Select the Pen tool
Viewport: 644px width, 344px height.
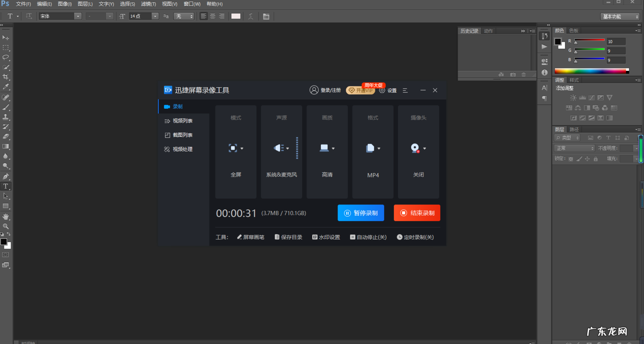6,176
